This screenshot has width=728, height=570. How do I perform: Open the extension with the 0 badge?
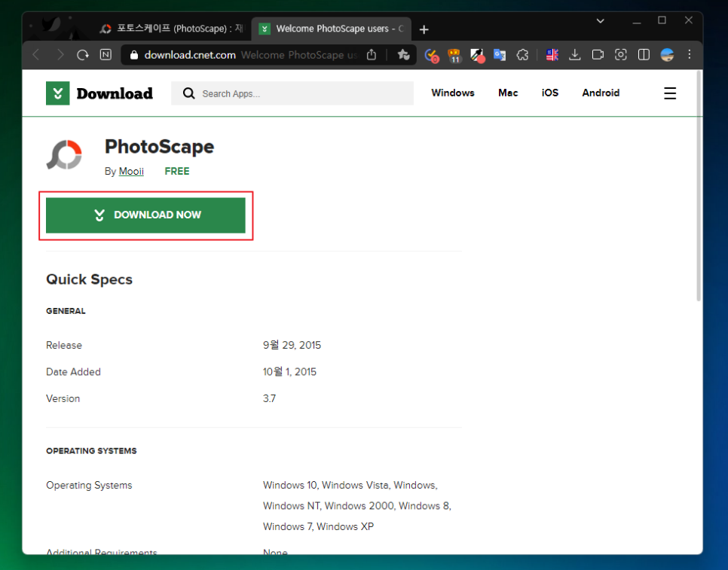(x=432, y=55)
